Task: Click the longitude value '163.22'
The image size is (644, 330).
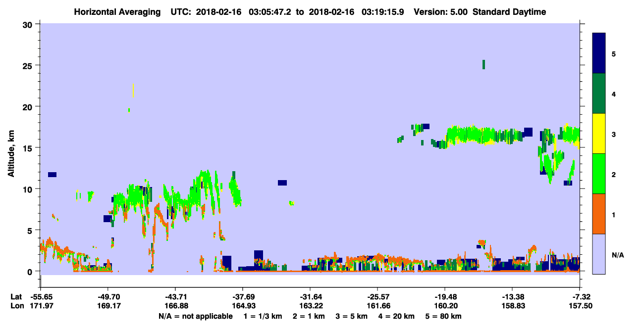Action: 310,306
